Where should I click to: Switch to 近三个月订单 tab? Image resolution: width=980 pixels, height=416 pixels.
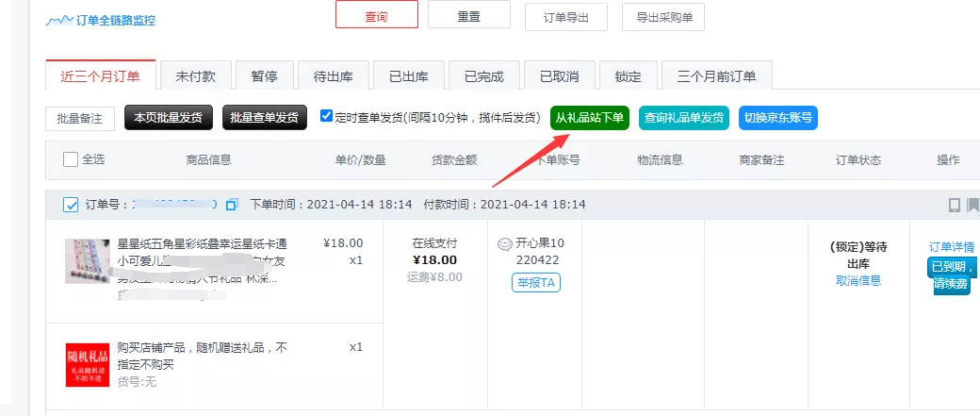101,77
